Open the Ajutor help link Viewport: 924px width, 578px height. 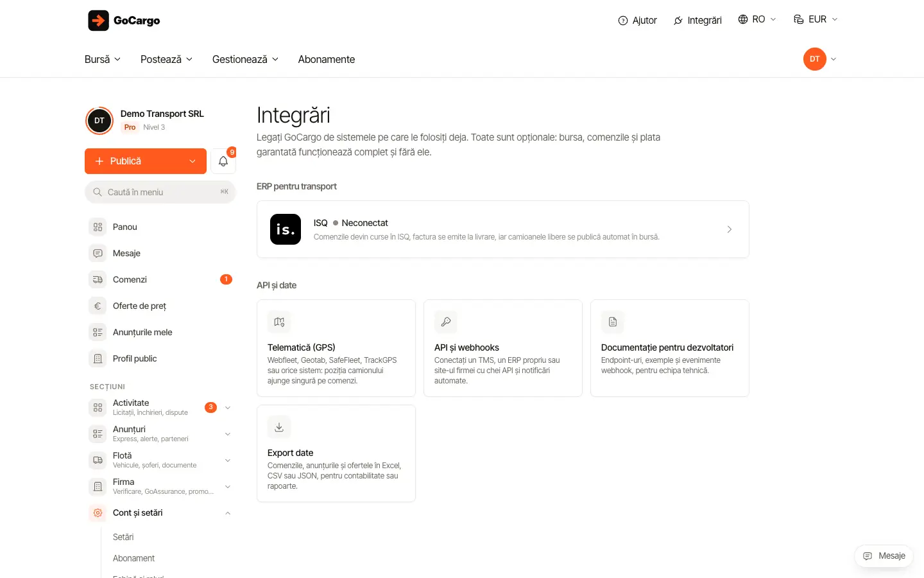(637, 21)
